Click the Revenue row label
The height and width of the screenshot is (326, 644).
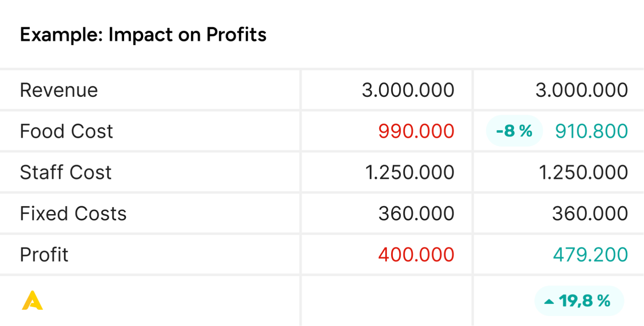[59, 90]
